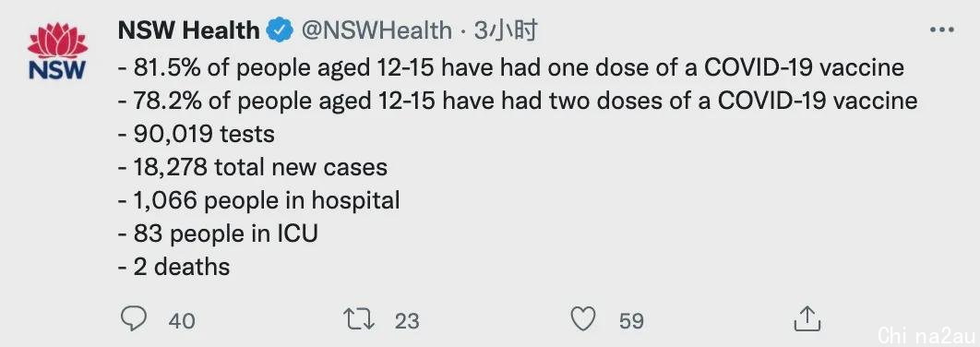
Task: View the 59 likes count
Action: click(631, 321)
